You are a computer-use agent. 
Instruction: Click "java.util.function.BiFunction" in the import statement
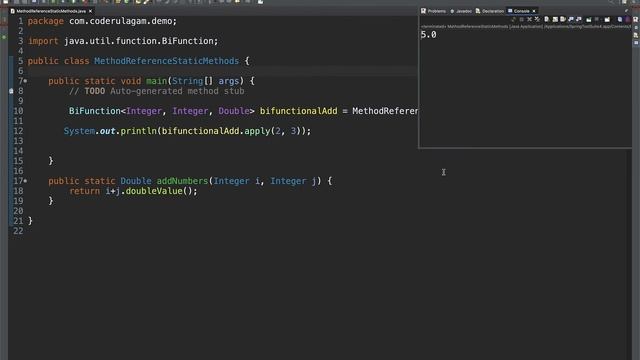click(x=138, y=41)
